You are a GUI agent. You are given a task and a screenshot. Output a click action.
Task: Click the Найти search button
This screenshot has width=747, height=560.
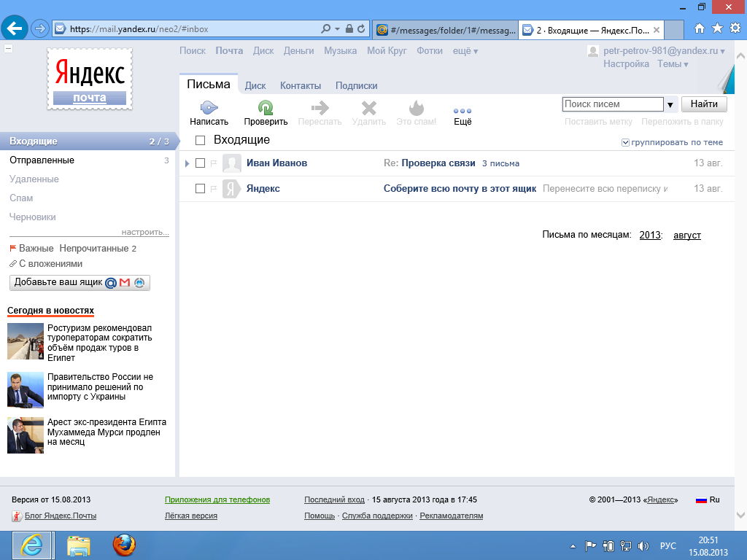(704, 104)
